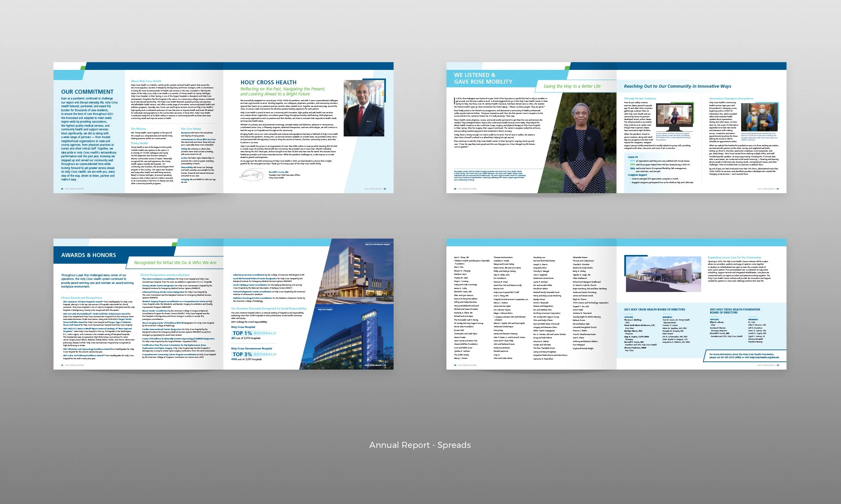Screen dimensions: 841x504
Task: Click the Top 3% Nationally ranking
Action: 254,354
